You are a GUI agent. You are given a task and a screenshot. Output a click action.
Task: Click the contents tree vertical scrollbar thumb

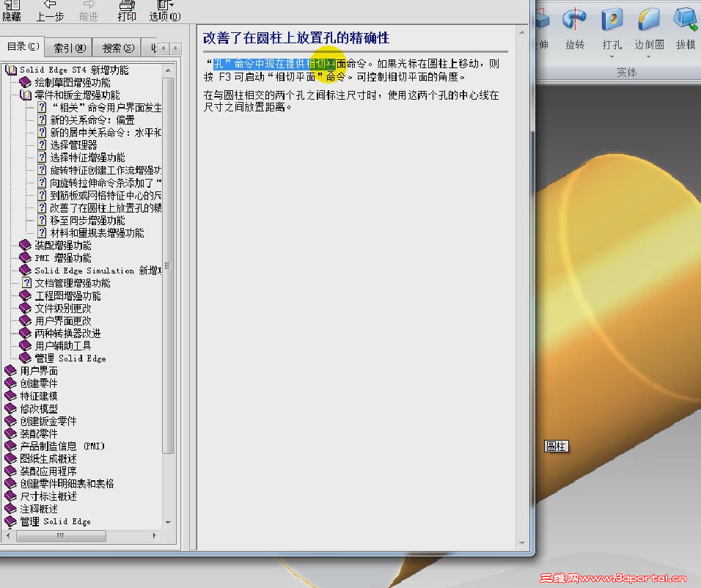pos(168,266)
